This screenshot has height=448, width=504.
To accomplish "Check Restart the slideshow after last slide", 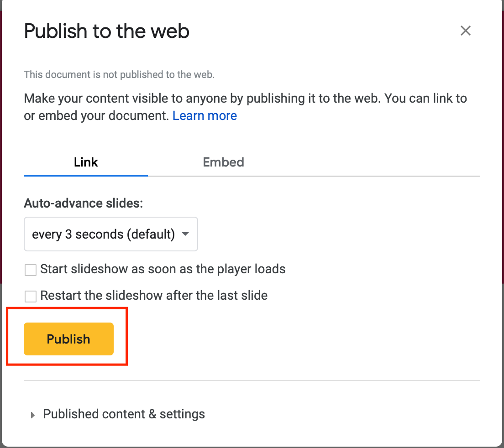I will (x=31, y=296).
